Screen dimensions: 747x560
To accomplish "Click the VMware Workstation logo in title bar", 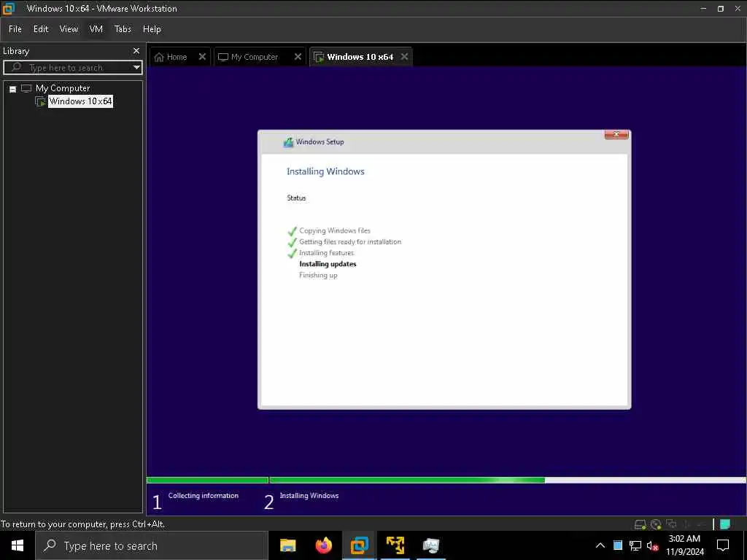I will coord(9,8).
